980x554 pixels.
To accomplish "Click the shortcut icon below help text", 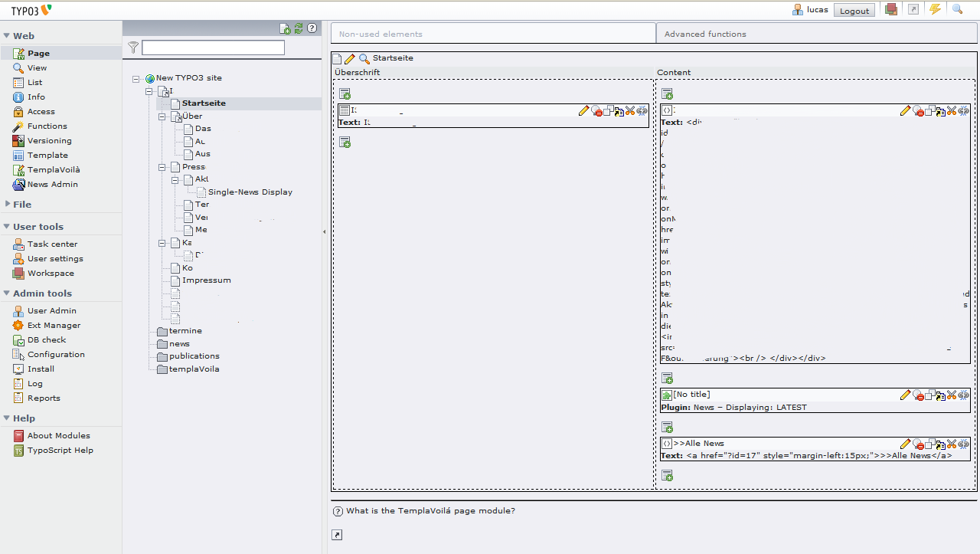I will click(337, 535).
